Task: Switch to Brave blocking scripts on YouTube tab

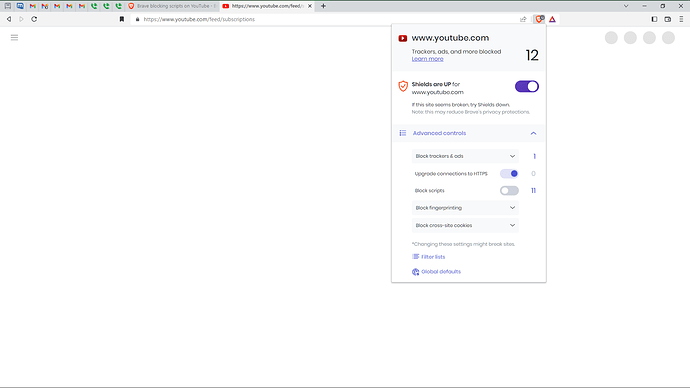Action: (172, 6)
